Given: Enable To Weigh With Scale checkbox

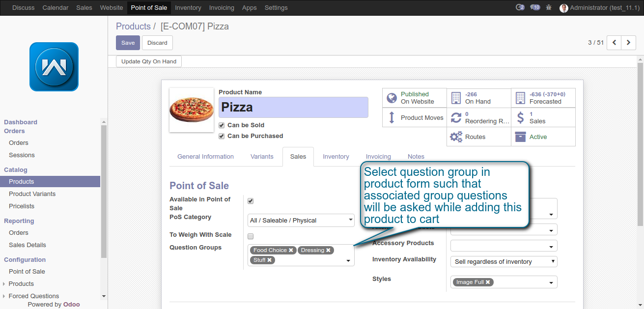Looking at the screenshot, I should [251, 236].
